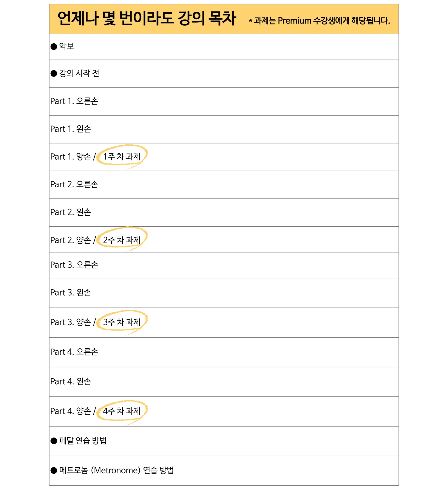Select the circled 3주 차 과제 label
This screenshot has height=504, width=448.
122,322
